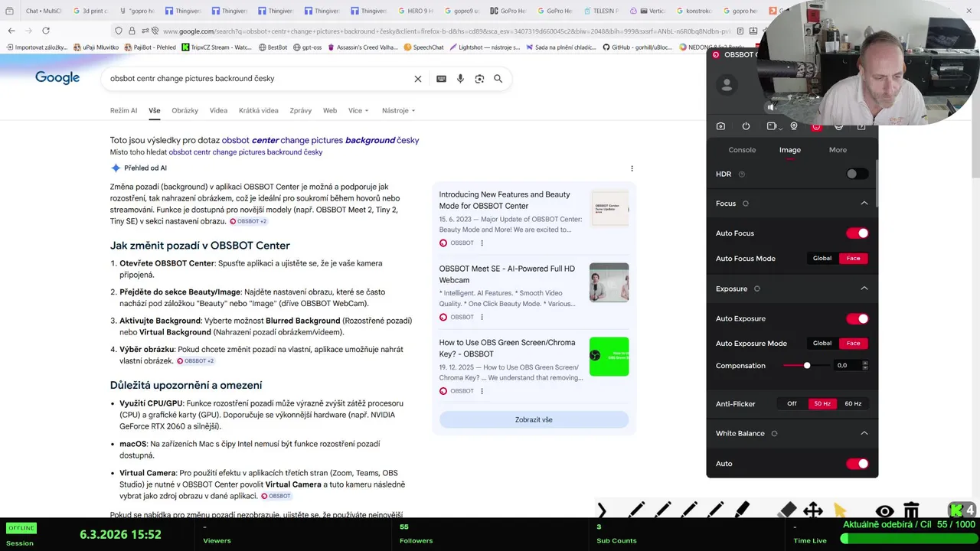Set Anti-Flicker to 50 Hz
This screenshot has height=551, width=980.
[x=822, y=404]
